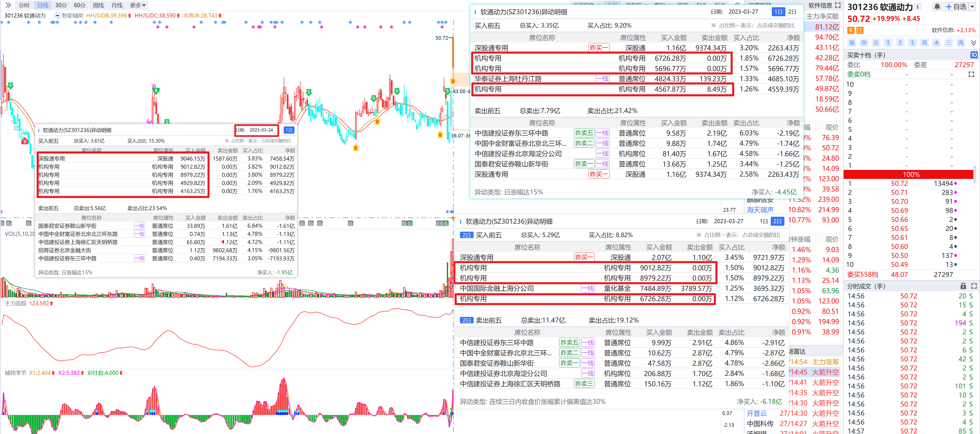
Task: Click 昨买一 tag in top 深股通专用 row
Action: click(x=599, y=48)
